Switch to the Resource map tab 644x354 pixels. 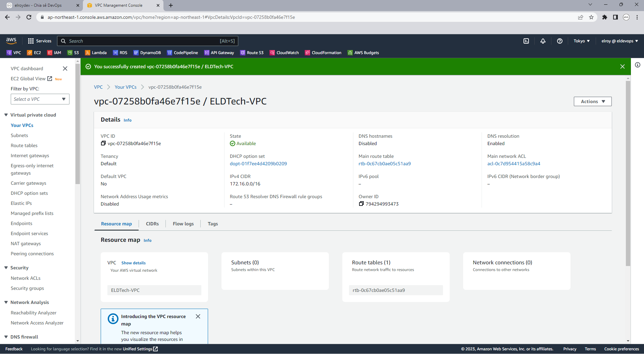[x=116, y=224]
